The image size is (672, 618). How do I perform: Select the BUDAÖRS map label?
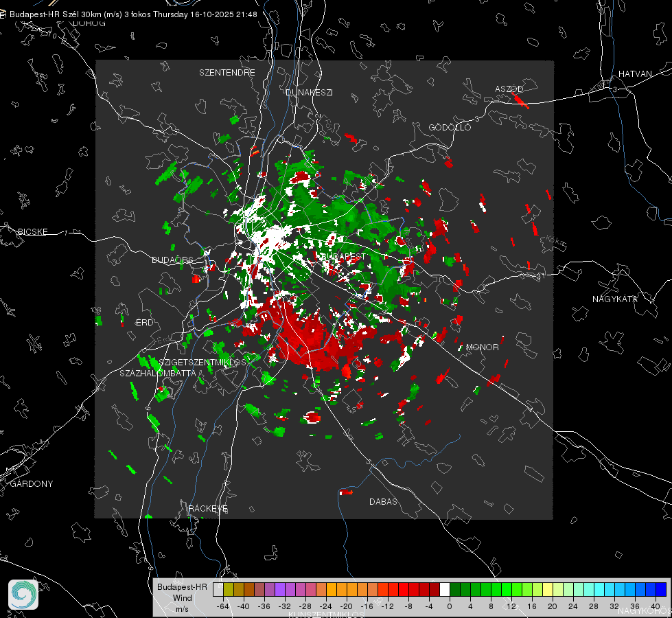tap(172, 260)
